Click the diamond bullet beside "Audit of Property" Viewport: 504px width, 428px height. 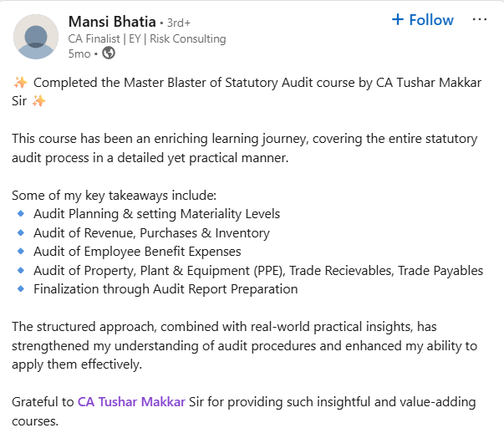tap(21, 271)
